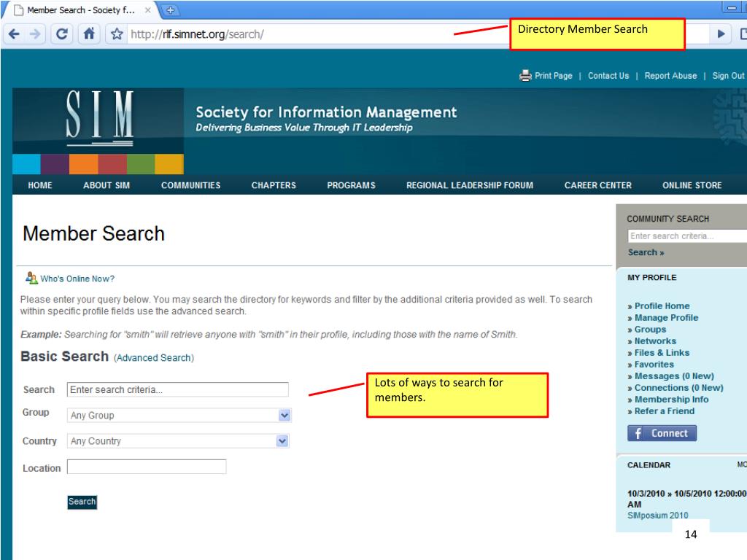Open the REGIONAL LEADERSHIP FORUM menu
This screenshot has width=747, height=560.
[x=470, y=185]
